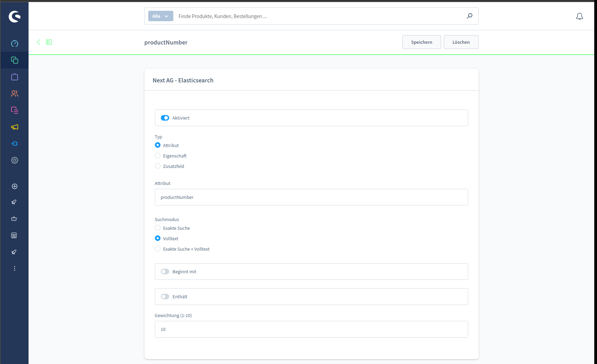Open the Dashboard from the sidebar
Image resolution: width=597 pixels, height=364 pixels.
[x=14, y=43]
